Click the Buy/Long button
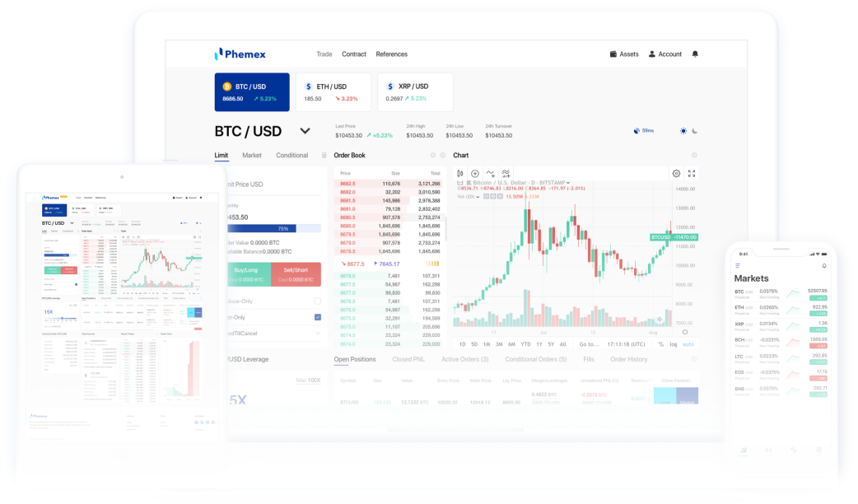The image size is (858, 504). coord(249,274)
